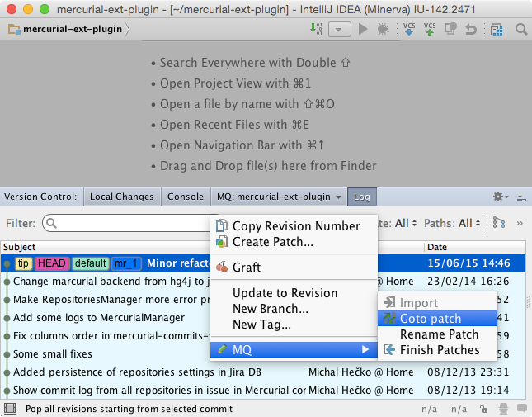Viewport: 532px width, 417px height.
Task: Click the Search Everywhere magnifier icon
Action: pos(520,30)
